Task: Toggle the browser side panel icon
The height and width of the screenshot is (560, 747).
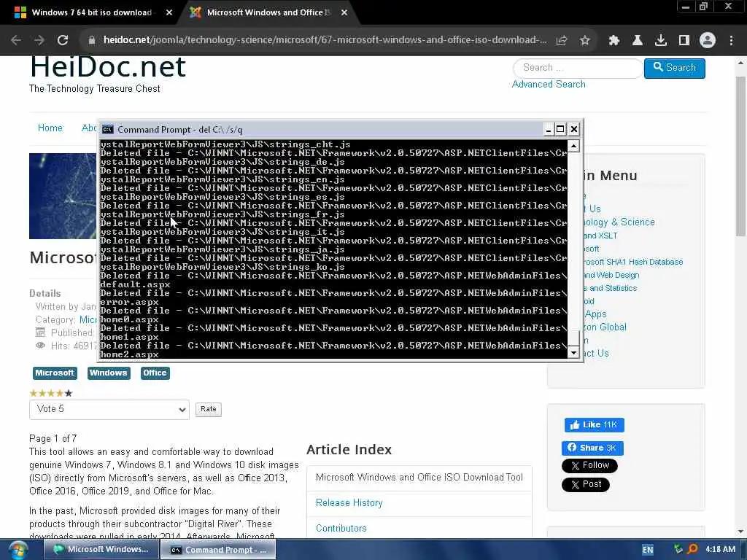Action: click(x=684, y=41)
